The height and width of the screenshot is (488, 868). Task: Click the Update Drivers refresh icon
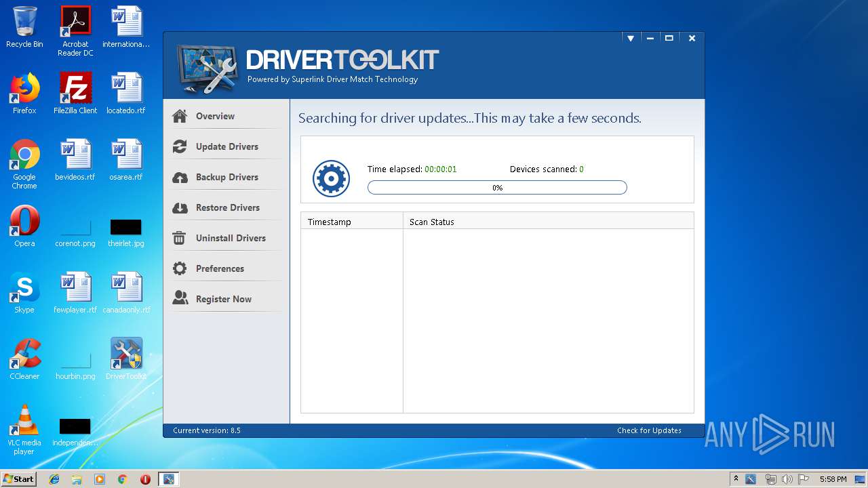tap(180, 146)
